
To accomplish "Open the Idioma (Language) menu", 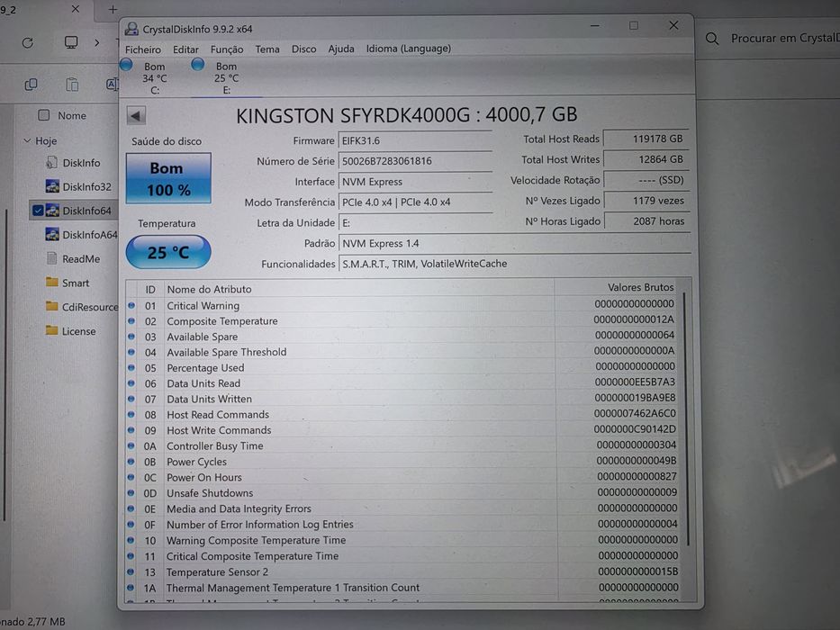I will pos(409,49).
